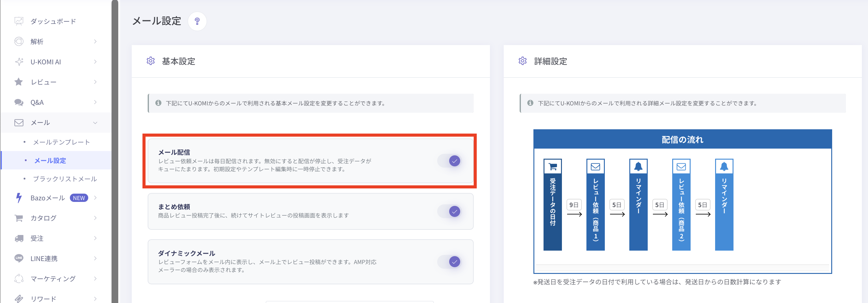Click the Q&A chat bubbles icon
The height and width of the screenshot is (303, 868).
point(19,102)
